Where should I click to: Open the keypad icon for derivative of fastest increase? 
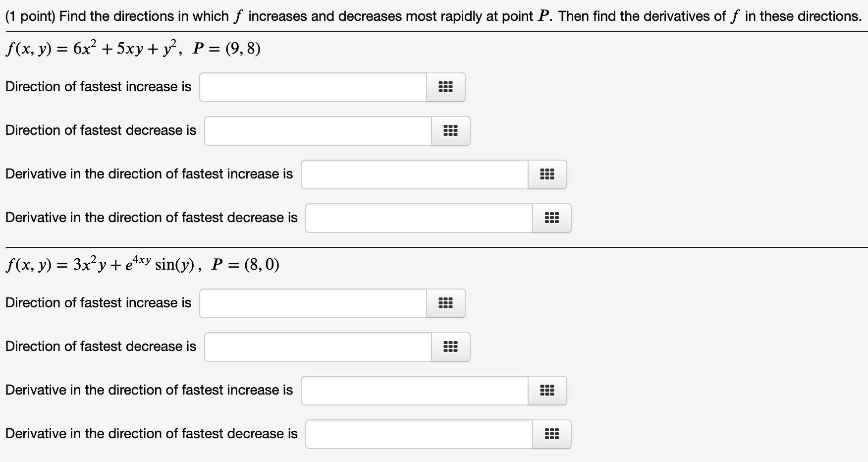click(547, 174)
